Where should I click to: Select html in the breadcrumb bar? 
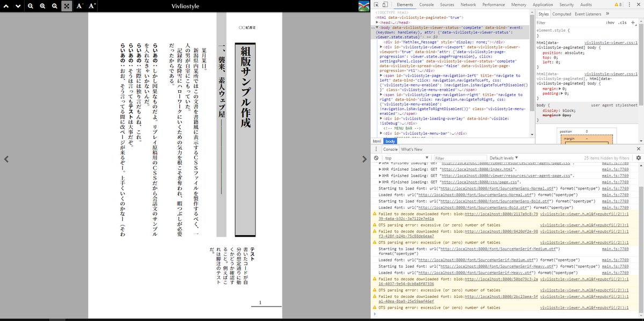[377, 141]
